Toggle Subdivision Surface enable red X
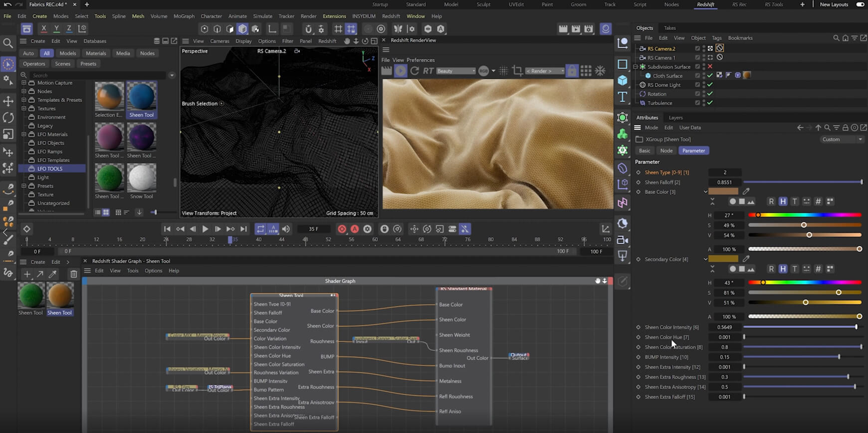Image resolution: width=868 pixels, height=433 pixels. pos(710,66)
